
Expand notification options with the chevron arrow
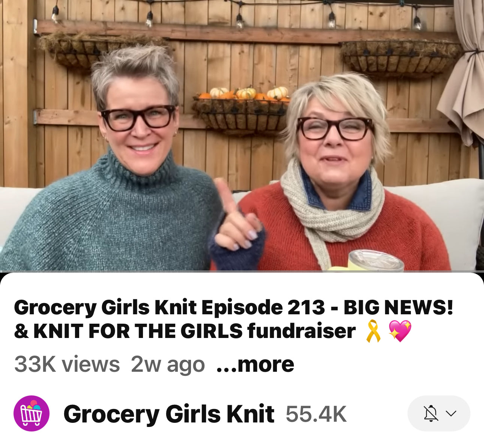pos(451,413)
